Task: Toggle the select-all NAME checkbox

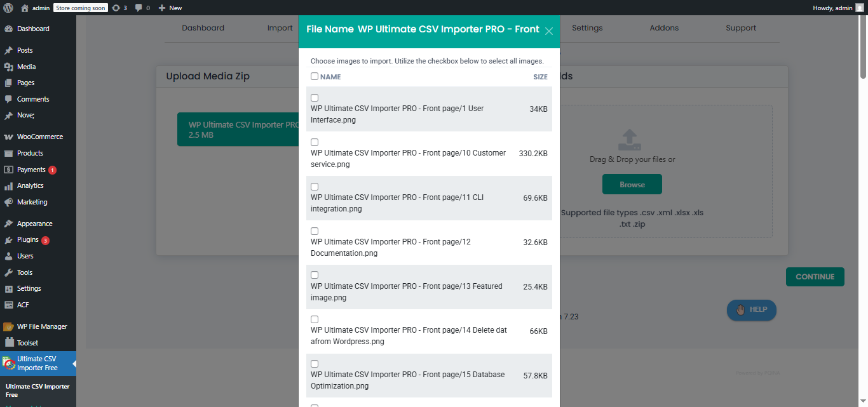Action: pos(315,77)
